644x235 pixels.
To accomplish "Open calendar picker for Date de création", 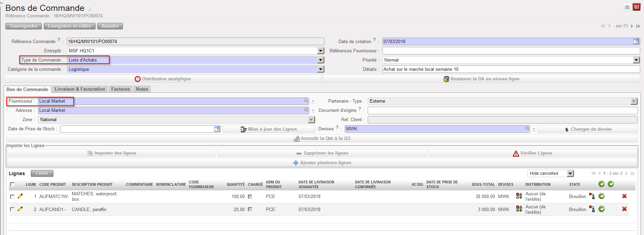I will 636,41.
